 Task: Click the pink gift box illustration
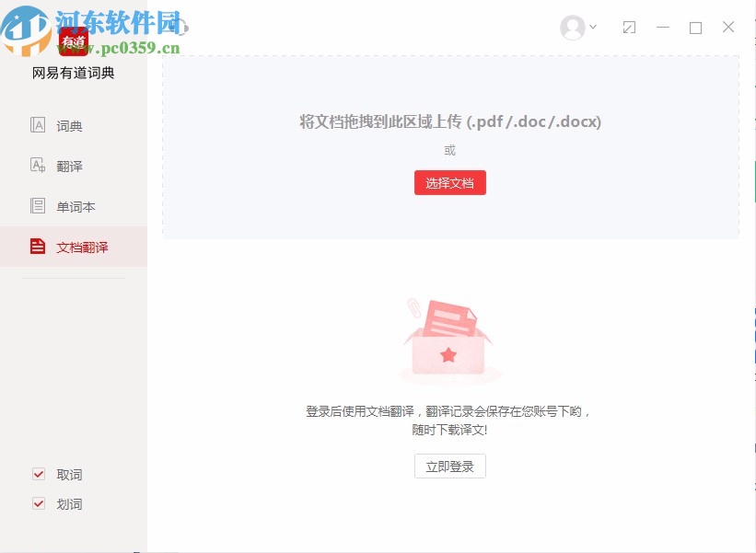(449, 340)
